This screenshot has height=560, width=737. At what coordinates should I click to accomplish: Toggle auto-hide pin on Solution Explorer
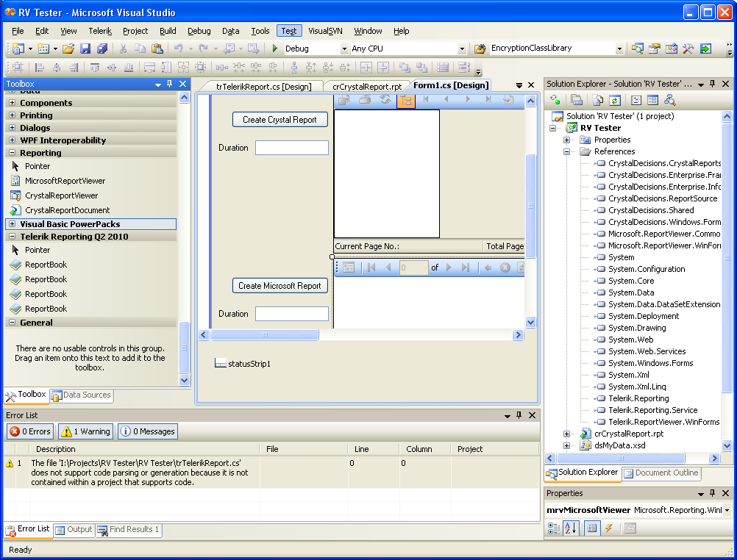(712, 84)
